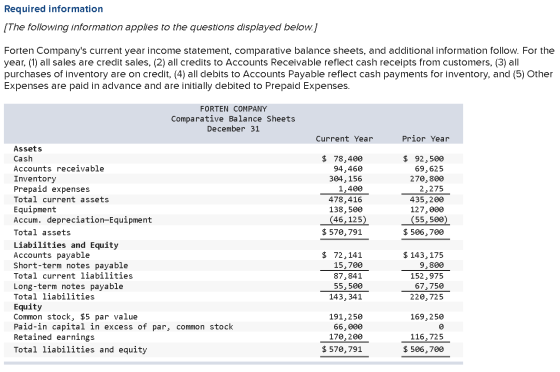Select the Current Year column header
Viewport: 560px width, 372px height.
pos(344,139)
